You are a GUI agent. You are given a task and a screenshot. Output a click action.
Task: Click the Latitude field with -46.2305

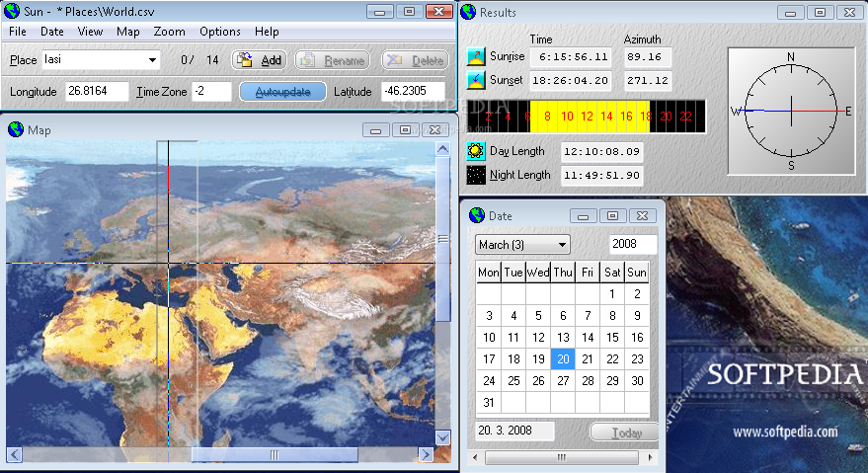coord(413,92)
